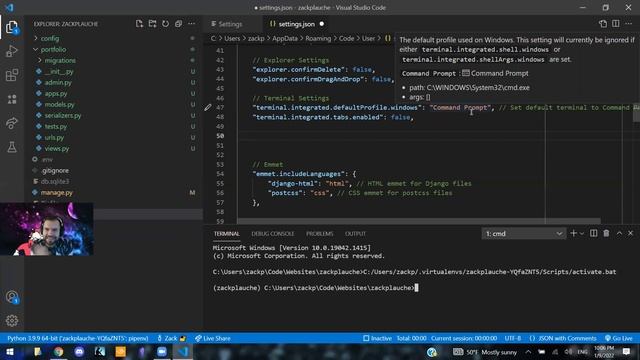
Task: Click New Folder icon in Explorer header
Action: click(152, 24)
